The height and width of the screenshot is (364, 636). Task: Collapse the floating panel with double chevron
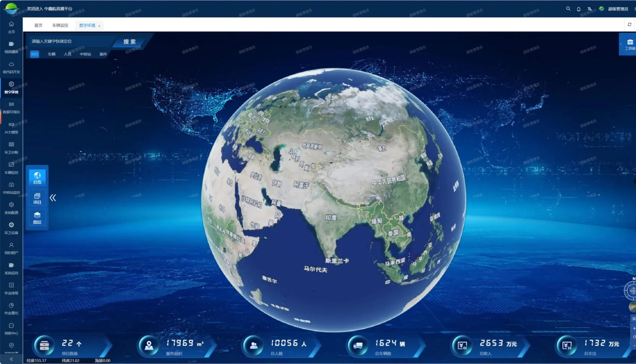click(x=53, y=198)
